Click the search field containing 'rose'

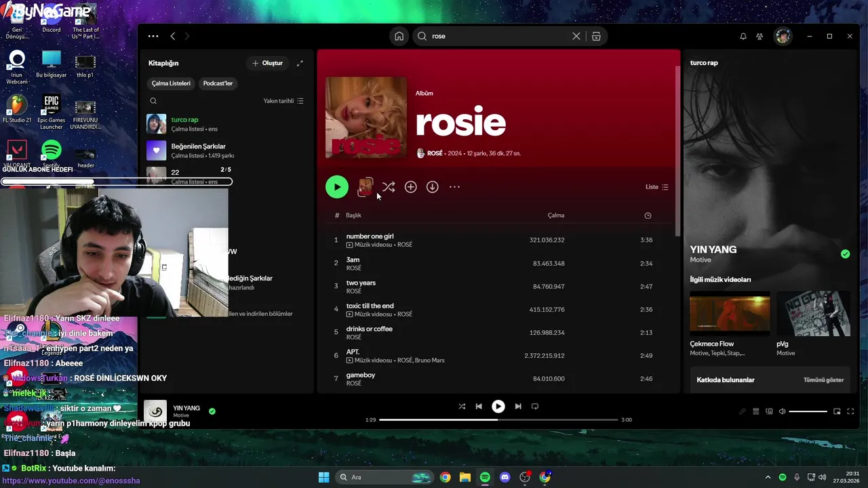(x=498, y=36)
